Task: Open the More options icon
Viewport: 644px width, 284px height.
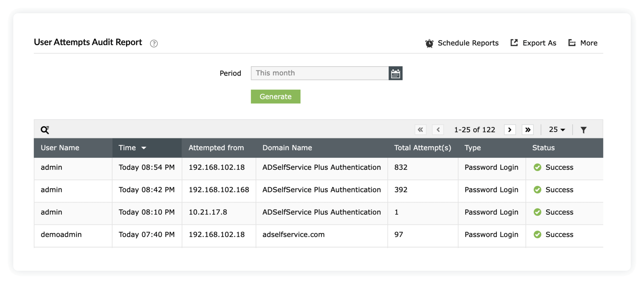Action: click(x=572, y=43)
